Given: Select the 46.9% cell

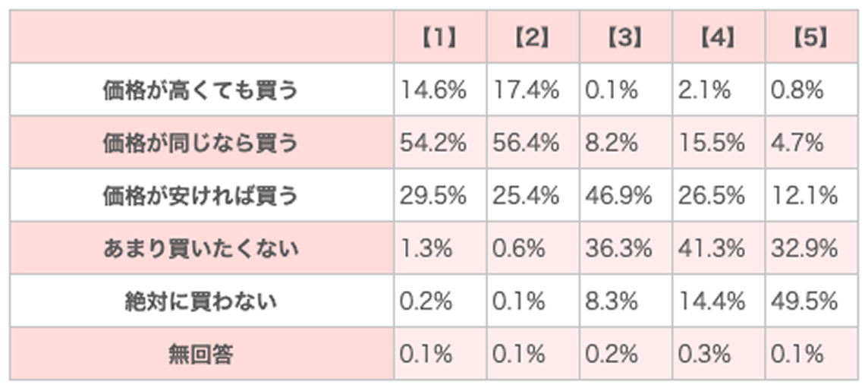Looking at the screenshot, I should coord(618,196).
